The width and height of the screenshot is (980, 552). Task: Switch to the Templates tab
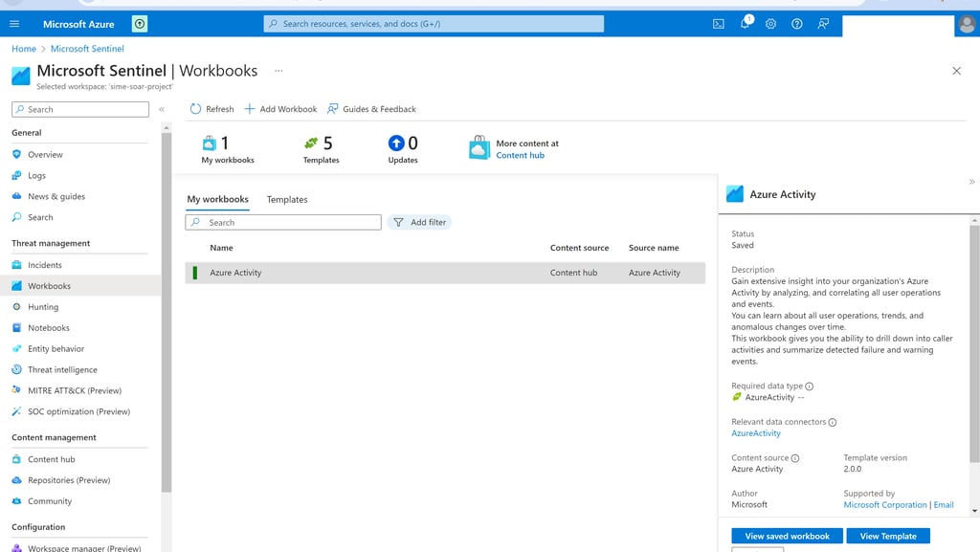click(x=287, y=199)
